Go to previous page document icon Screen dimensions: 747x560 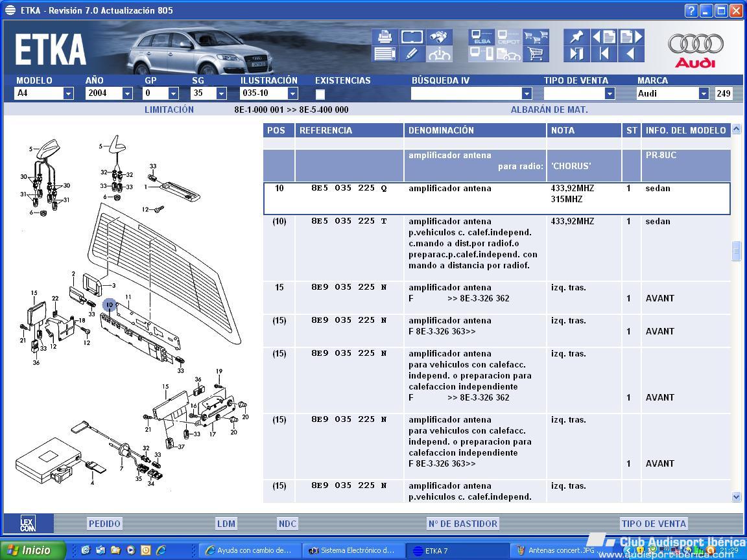pyautogui.click(x=604, y=37)
